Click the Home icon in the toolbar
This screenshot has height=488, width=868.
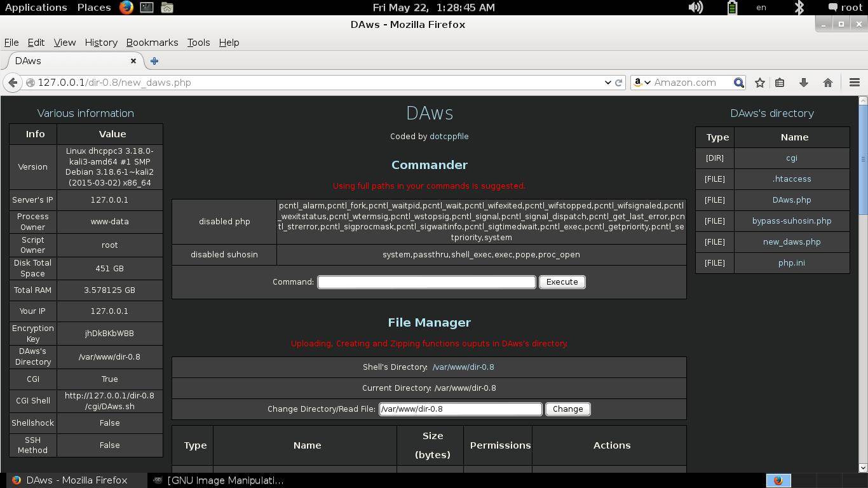(827, 83)
